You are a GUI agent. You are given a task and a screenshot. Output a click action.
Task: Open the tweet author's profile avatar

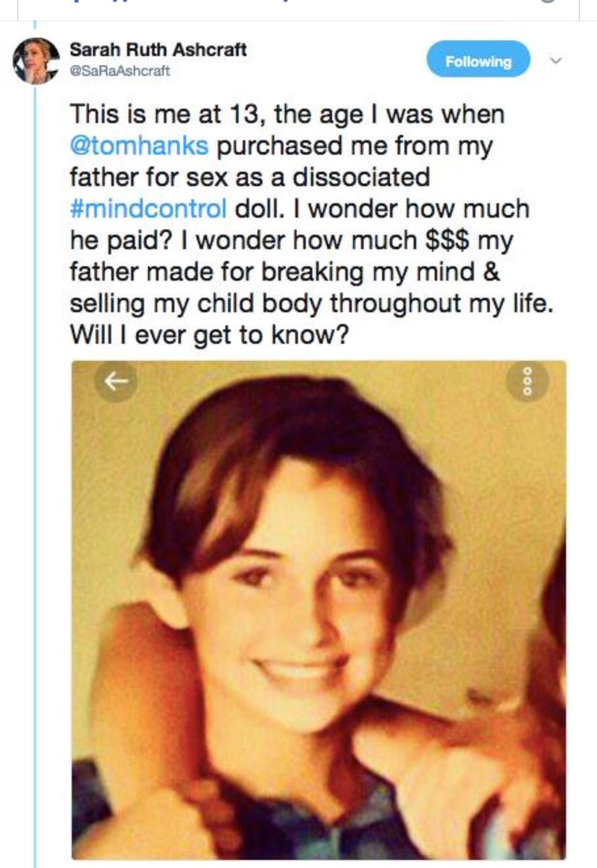pos(35,61)
